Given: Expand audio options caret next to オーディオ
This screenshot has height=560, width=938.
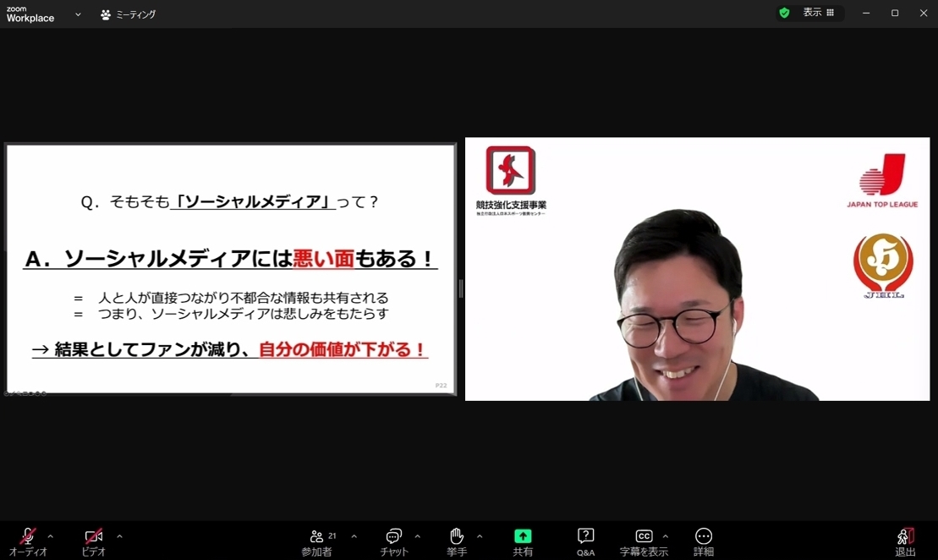Looking at the screenshot, I should pos(50,536).
